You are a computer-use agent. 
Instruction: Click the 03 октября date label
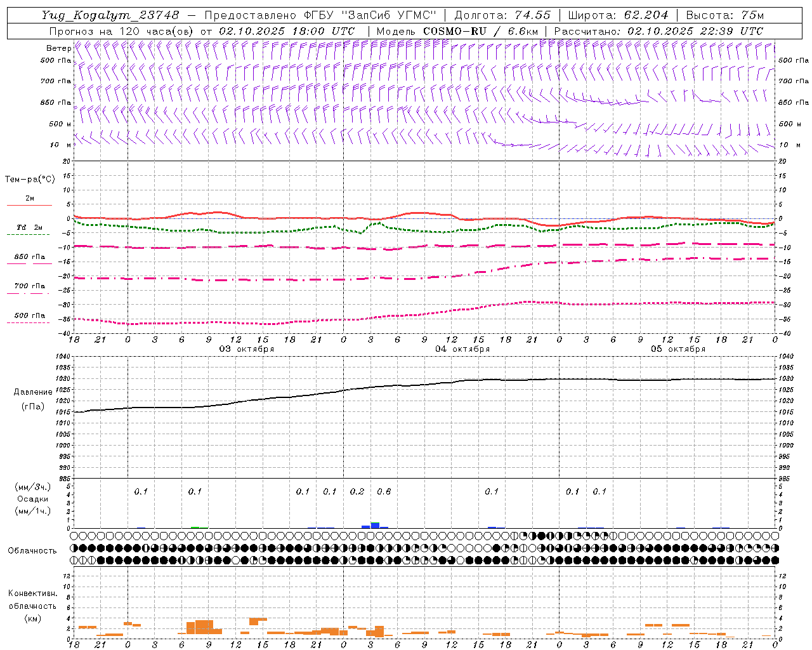pyautogui.click(x=247, y=349)
